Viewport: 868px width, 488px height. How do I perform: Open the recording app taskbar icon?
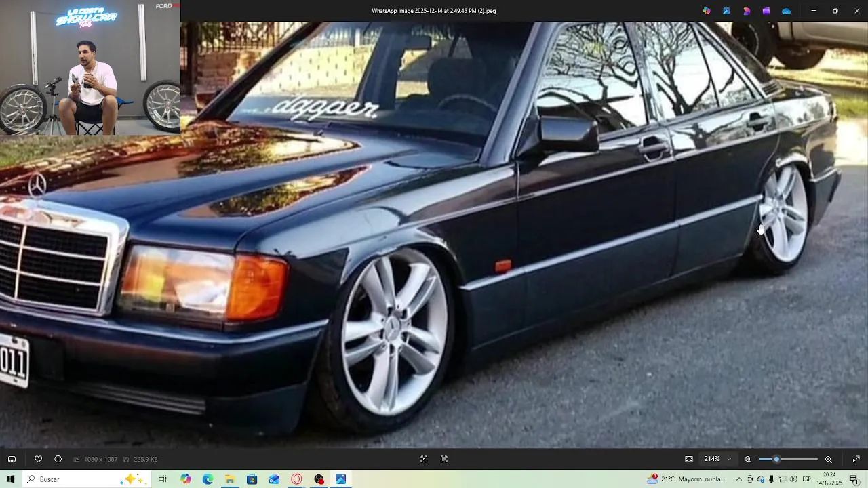(319, 479)
